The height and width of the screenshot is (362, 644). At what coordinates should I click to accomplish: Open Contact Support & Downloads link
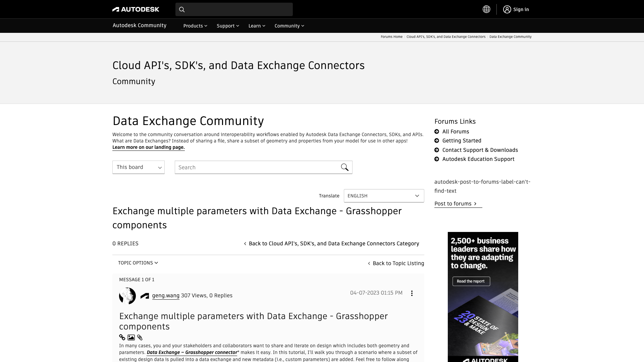(480, 150)
